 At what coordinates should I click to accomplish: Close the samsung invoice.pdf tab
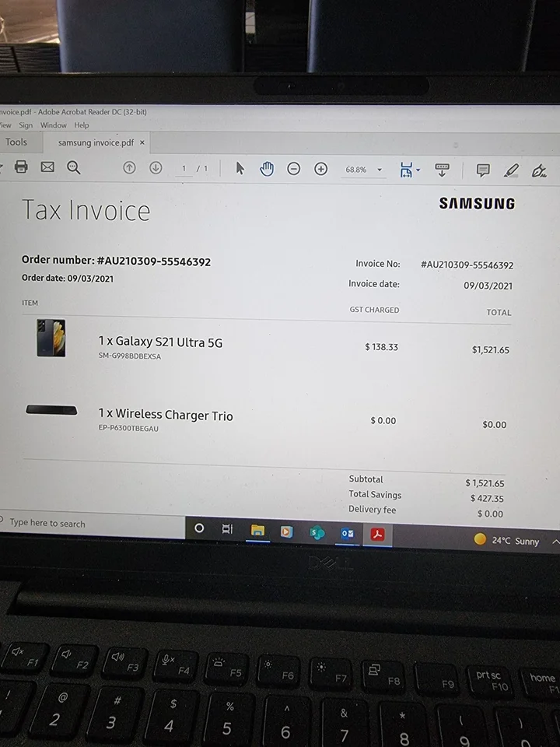pyautogui.click(x=142, y=142)
